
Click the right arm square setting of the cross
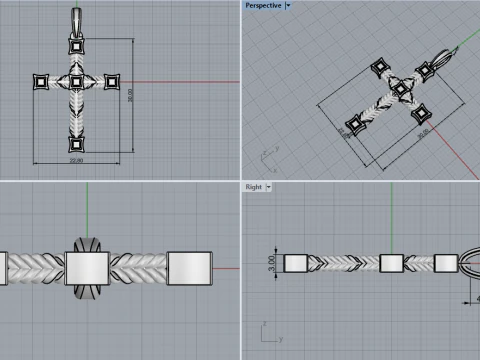(112, 82)
